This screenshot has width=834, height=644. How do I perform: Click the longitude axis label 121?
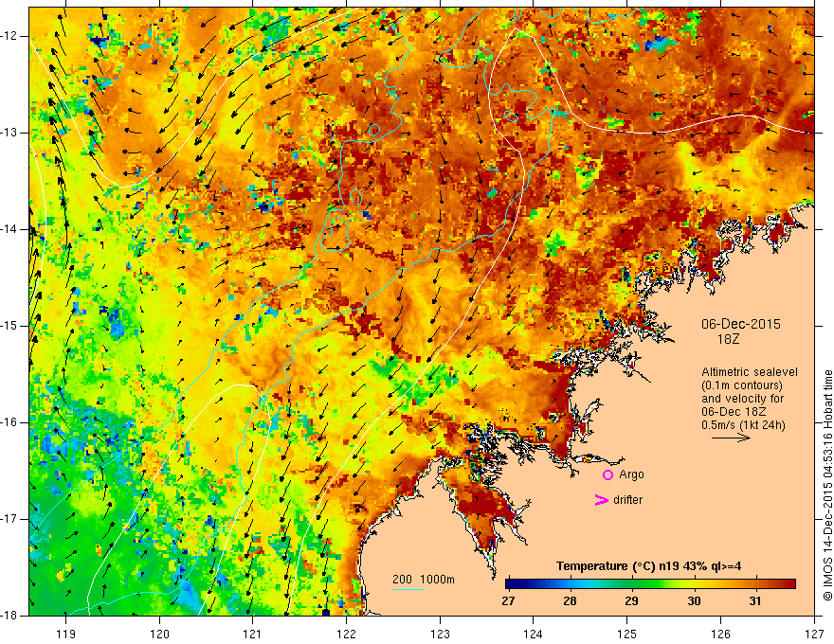[253, 634]
